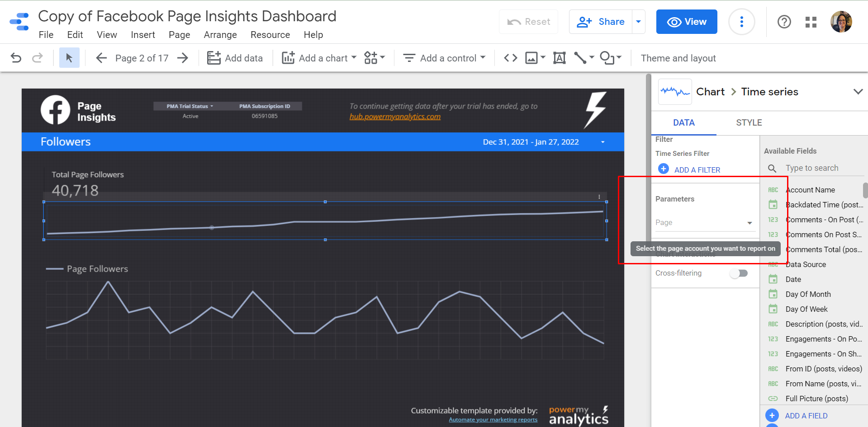Click the three-dot more options button
868x427 pixels.
(741, 22)
